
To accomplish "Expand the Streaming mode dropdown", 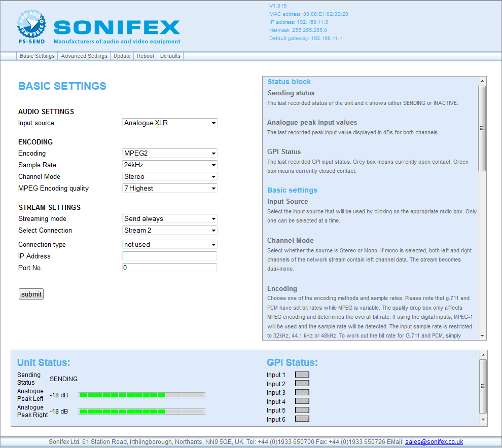I will [x=170, y=219].
